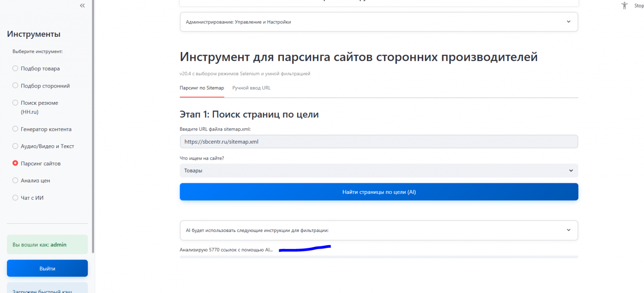The height and width of the screenshot is (293, 644).
Task: Click the AI analysis progress bar
Action: click(379, 257)
